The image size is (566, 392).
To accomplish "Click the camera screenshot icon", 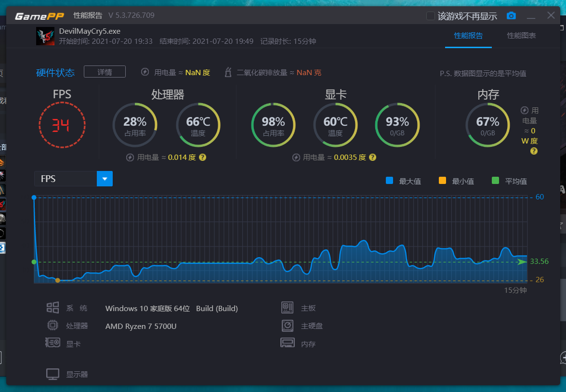I will (x=511, y=16).
